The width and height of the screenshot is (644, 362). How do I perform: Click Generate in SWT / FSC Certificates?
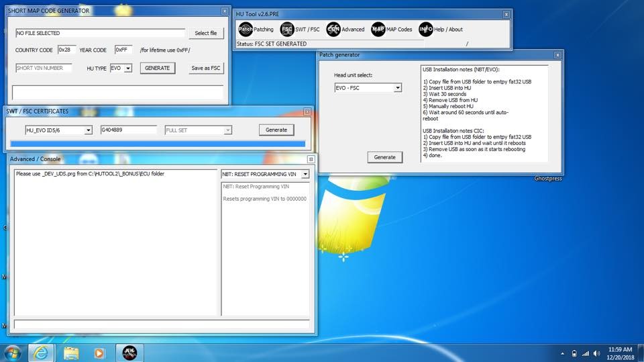[276, 130]
